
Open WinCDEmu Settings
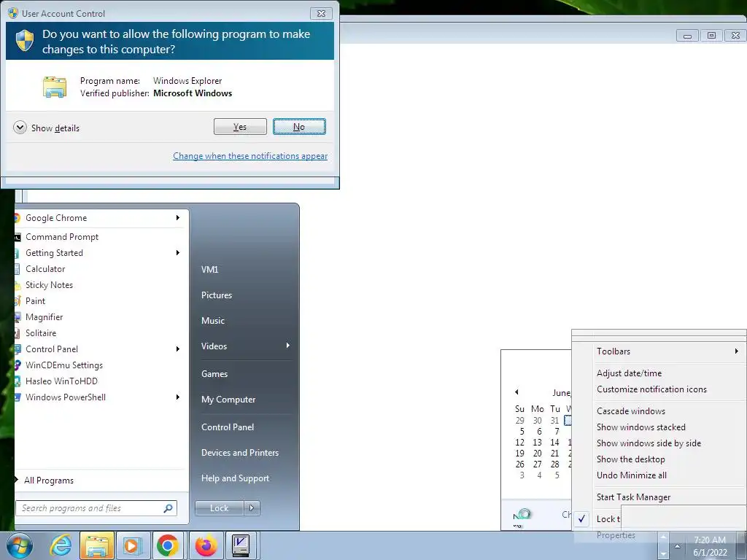click(x=64, y=365)
